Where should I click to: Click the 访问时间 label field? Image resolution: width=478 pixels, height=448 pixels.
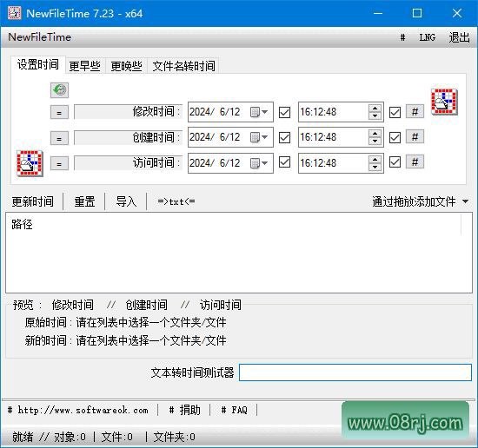coord(128,163)
